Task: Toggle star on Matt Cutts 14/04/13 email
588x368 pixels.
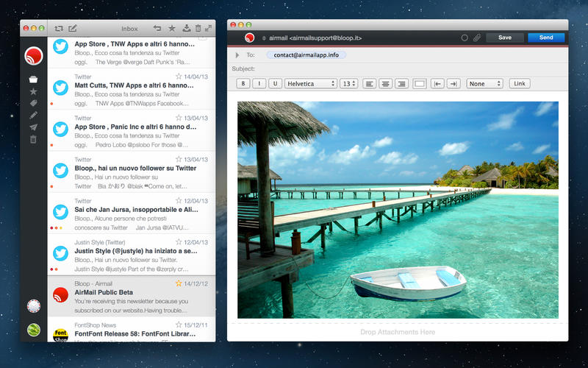Action: pyautogui.click(x=179, y=77)
